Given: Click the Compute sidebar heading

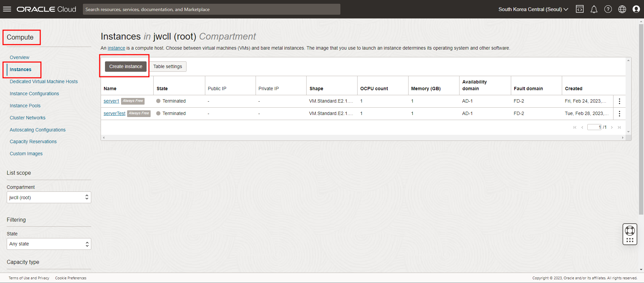Looking at the screenshot, I should [20, 37].
